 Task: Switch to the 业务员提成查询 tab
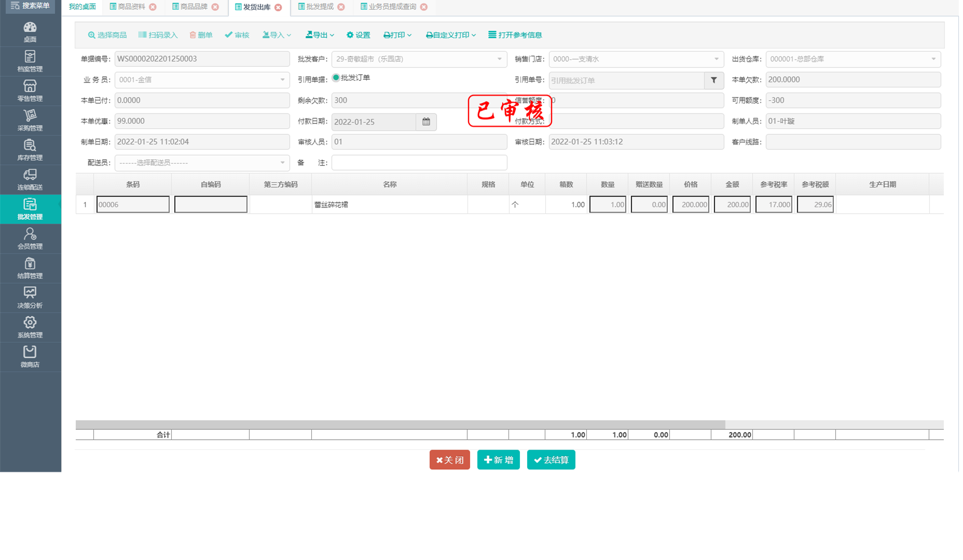[389, 7]
